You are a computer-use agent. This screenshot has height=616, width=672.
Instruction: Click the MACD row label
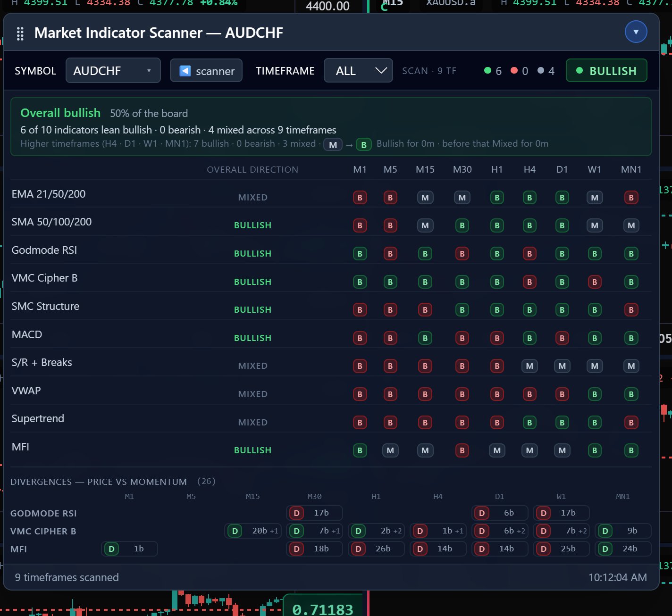point(27,334)
